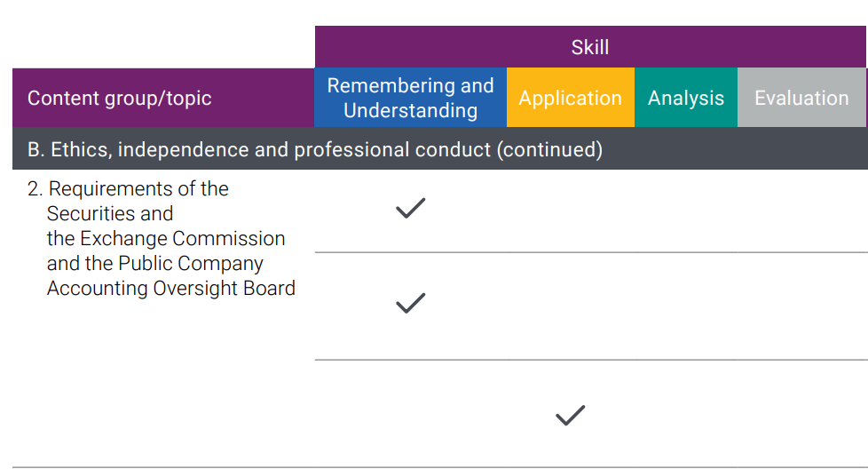The width and height of the screenshot is (868, 469).
Task: Click the checkmark in the Application column
Action: point(570,416)
